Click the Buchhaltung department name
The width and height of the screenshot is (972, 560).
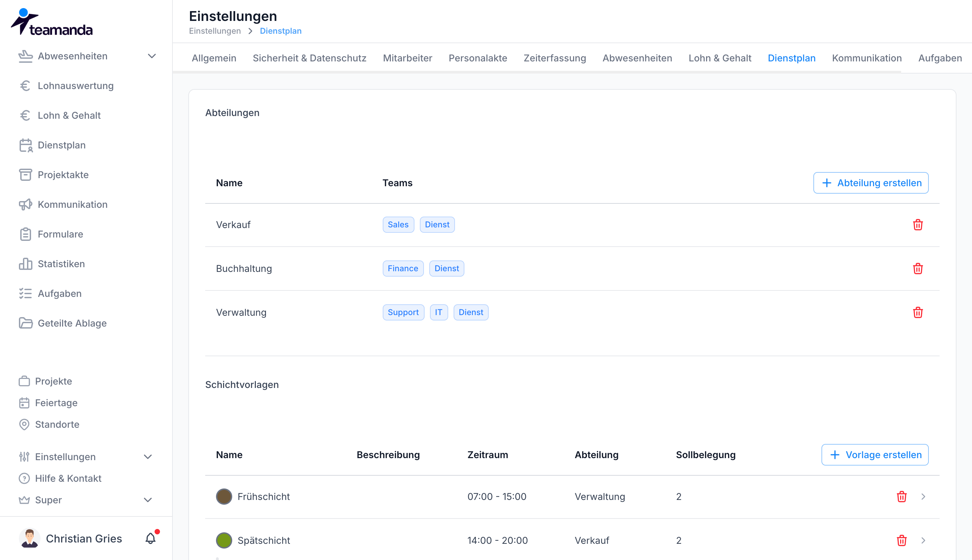pyautogui.click(x=244, y=269)
